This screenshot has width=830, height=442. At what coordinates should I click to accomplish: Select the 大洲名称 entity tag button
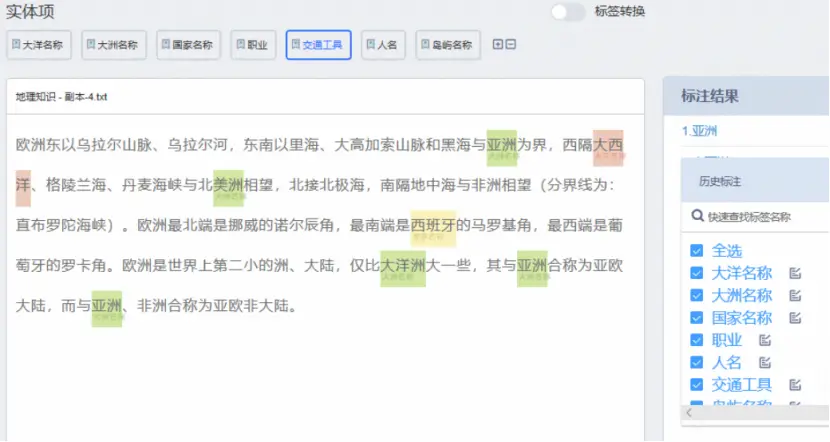click(114, 45)
